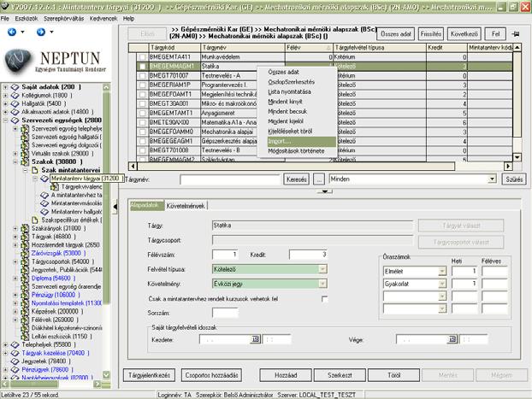This screenshot has height=399, width=532.
Task: Open the File menu
Action: click(x=5, y=19)
